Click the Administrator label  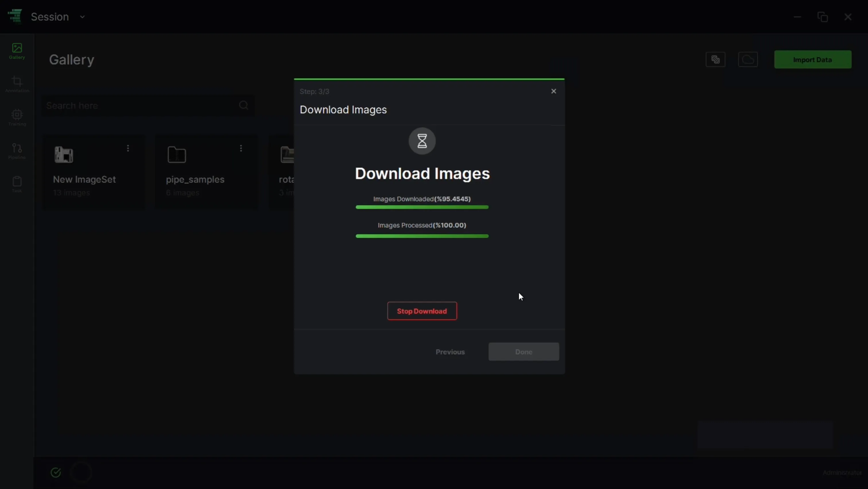click(x=842, y=472)
